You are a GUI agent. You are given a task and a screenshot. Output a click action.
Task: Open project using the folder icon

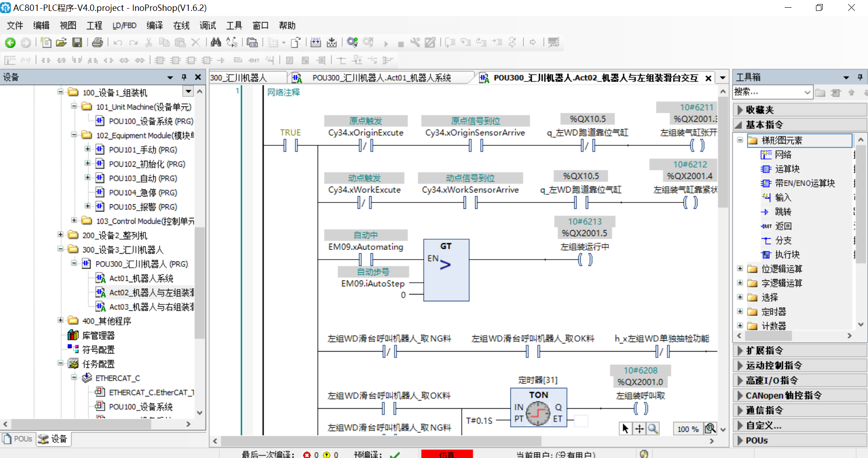point(62,43)
